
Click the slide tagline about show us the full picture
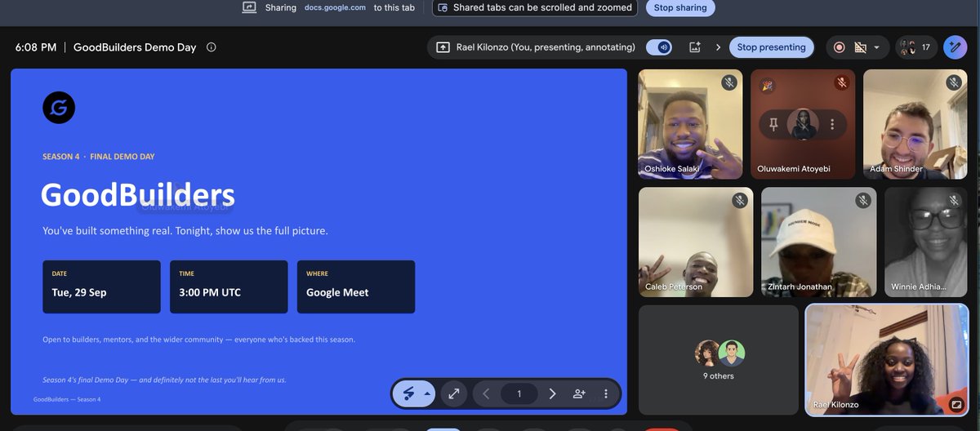[x=185, y=231]
